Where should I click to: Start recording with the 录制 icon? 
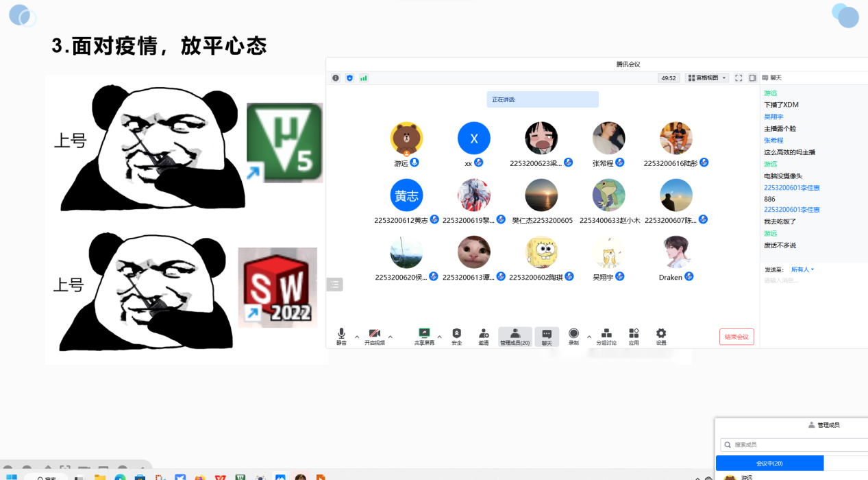[x=573, y=333]
